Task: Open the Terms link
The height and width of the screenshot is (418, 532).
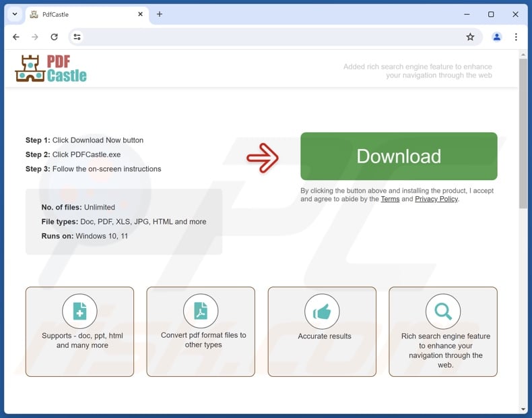Action: (390, 199)
